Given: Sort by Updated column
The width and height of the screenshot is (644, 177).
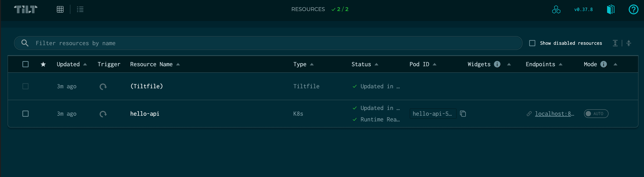Looking at the screenshot, I should pyautogui.click(x=72, y=64).
